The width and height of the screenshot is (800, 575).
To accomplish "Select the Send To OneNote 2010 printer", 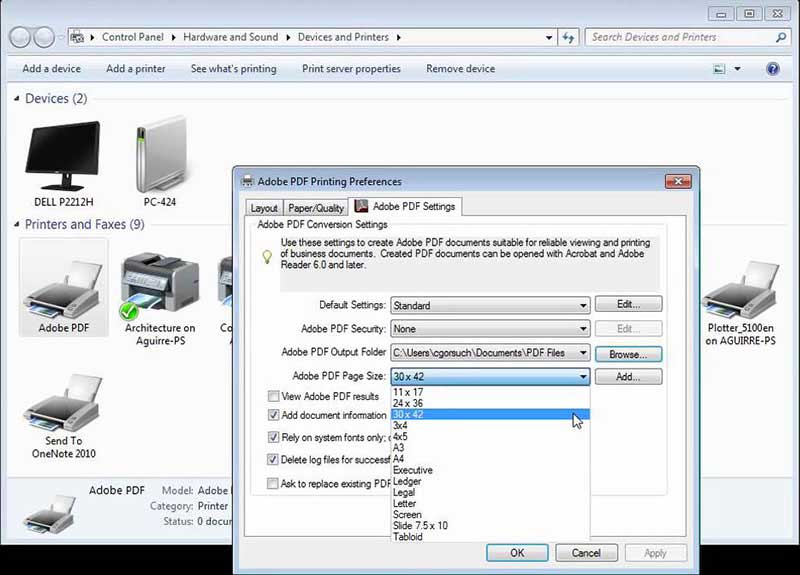I will pyautogui.click(x=63, y=402).
